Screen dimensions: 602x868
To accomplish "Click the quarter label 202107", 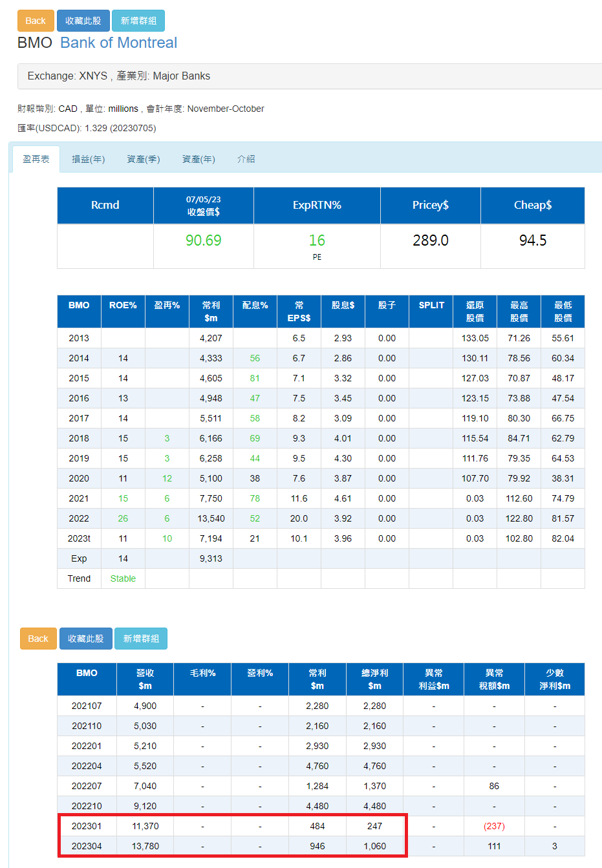I will [x=87, y=706].
